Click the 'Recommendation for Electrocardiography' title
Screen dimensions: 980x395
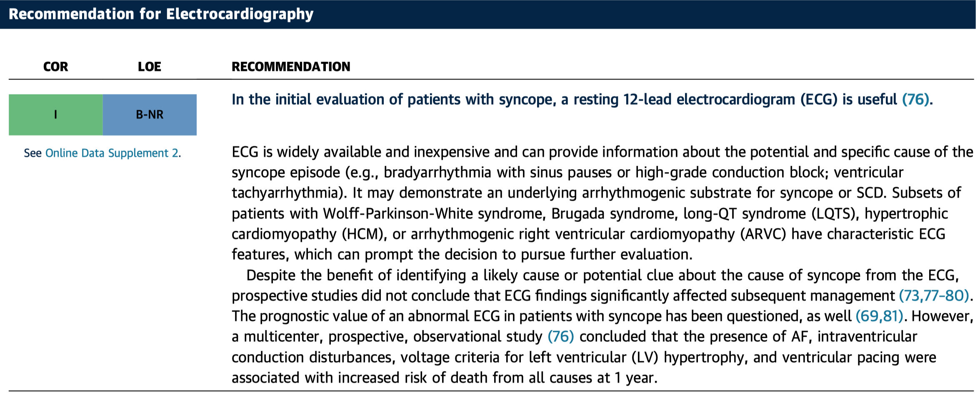161,14
